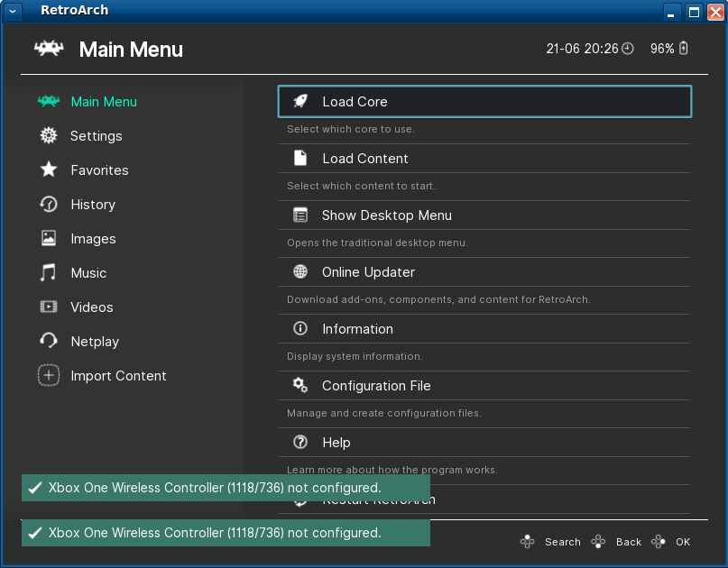
Task: Click 'Download add-ons, components' description
Action: pyautogui.click(x=438, y=299)
